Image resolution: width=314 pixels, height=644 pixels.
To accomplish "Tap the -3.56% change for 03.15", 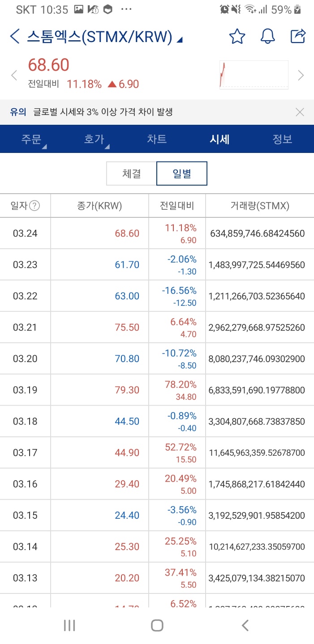I will pos(182,509).
